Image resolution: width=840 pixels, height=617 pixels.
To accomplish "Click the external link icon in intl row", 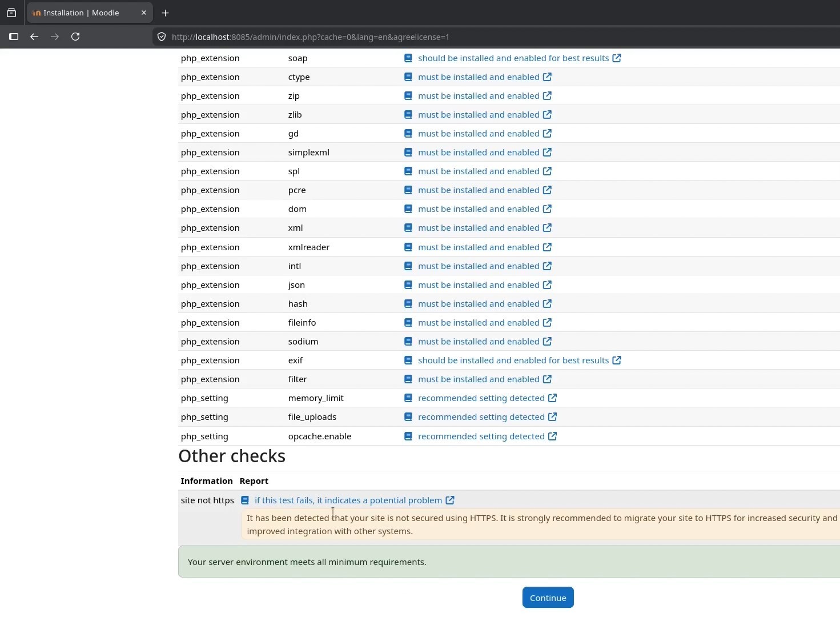I will [547, 266].
